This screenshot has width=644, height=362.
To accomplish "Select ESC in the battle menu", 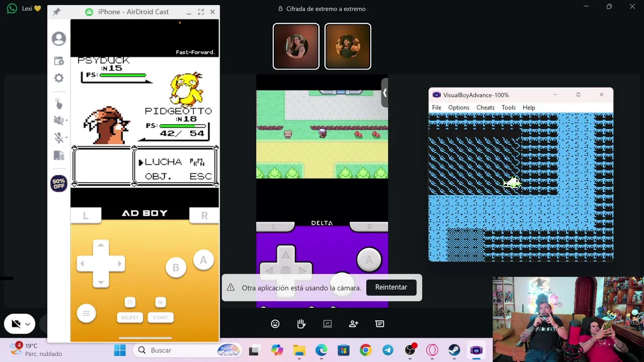I will click(x=201, y=176).
